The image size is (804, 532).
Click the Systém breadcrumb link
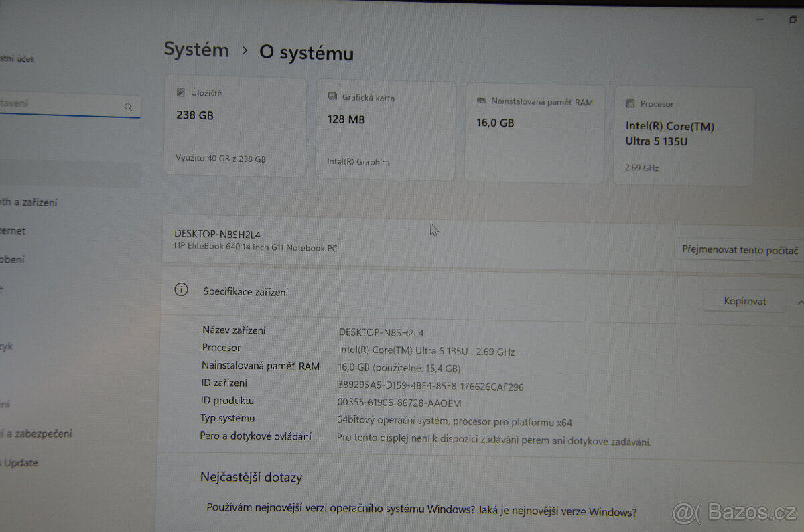click(196, 49)
